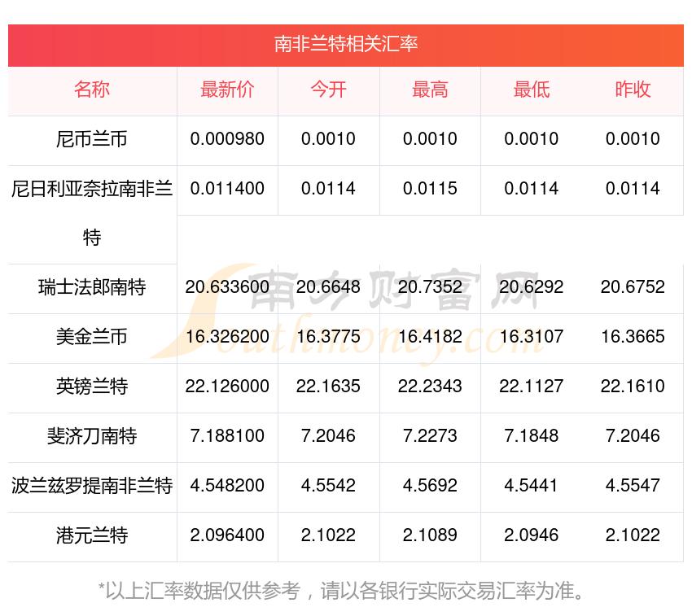Select the 0.000980 latest price cell

pos(227,140)
